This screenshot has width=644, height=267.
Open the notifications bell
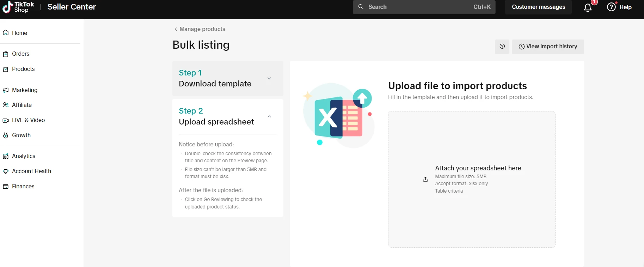coord(588,8)
